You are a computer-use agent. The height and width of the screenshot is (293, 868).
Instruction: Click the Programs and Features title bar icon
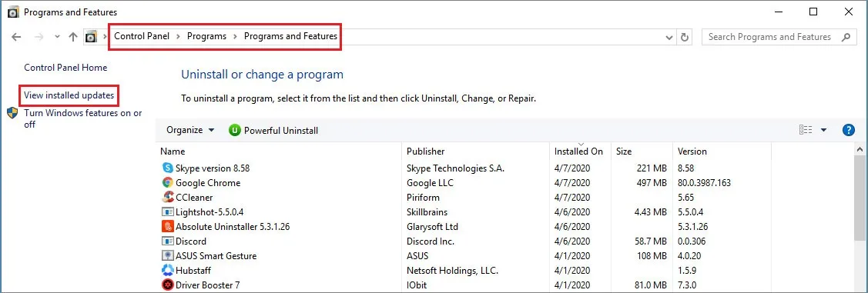tap(13, 12)
